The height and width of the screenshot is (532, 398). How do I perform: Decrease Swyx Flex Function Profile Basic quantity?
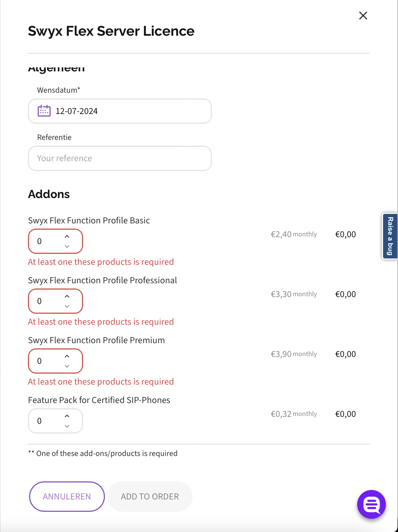coord(67,246)
